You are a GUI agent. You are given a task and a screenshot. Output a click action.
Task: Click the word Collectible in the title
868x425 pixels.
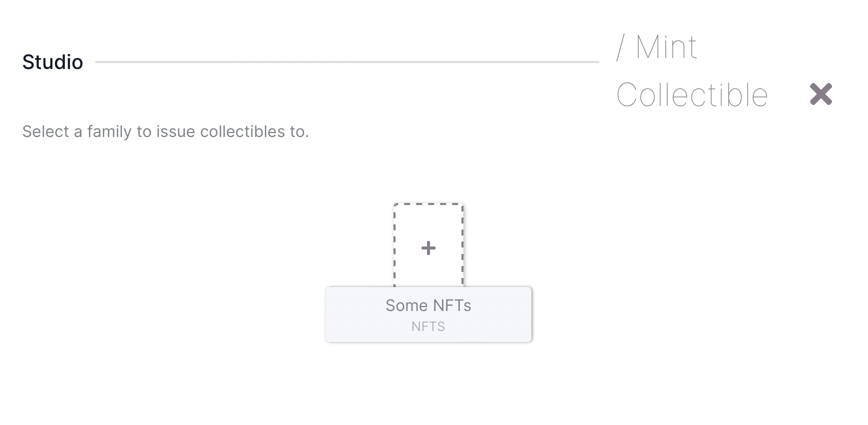point(692,95)
